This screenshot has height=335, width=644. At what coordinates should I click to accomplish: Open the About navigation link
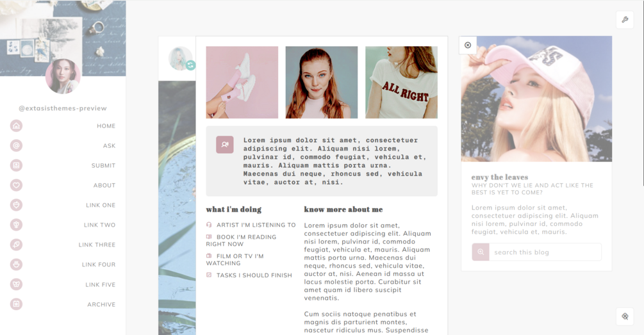click(x=104, y=185)
